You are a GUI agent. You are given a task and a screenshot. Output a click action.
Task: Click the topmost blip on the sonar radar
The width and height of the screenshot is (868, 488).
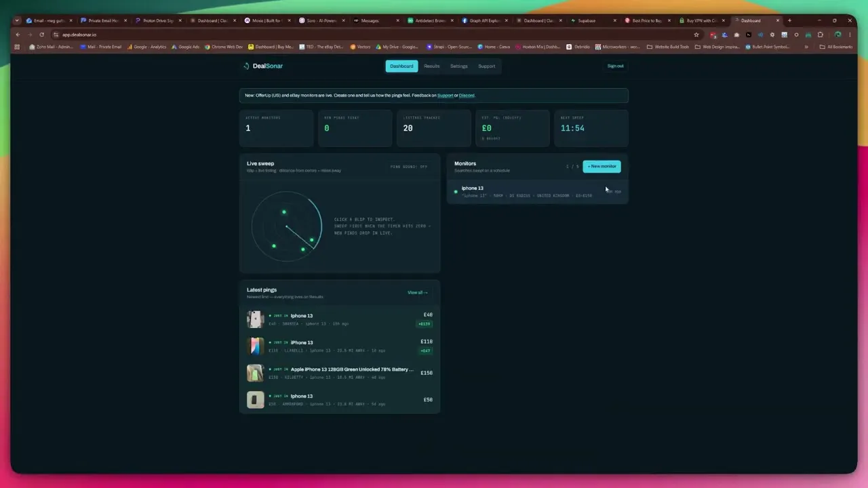point(284,212)
